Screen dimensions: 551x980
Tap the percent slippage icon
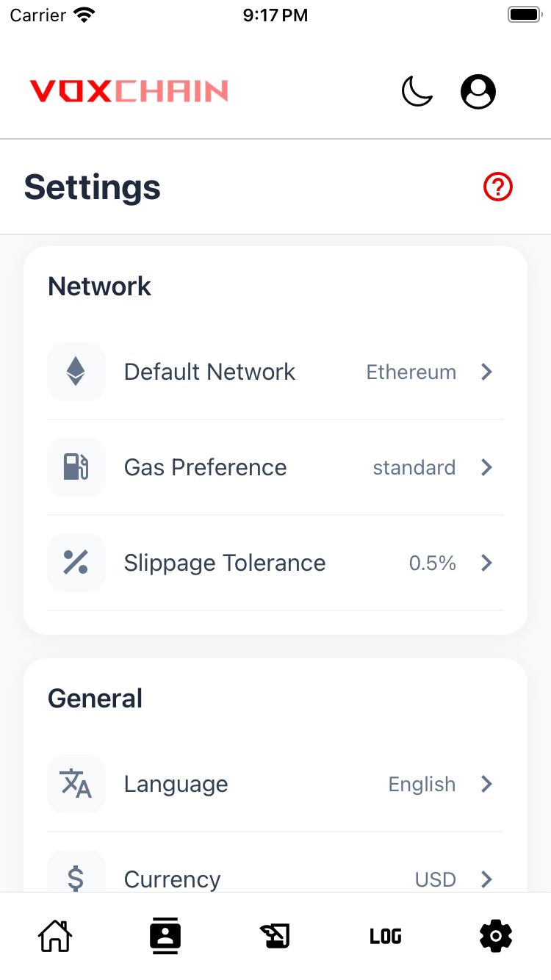[x=76, y=563]
